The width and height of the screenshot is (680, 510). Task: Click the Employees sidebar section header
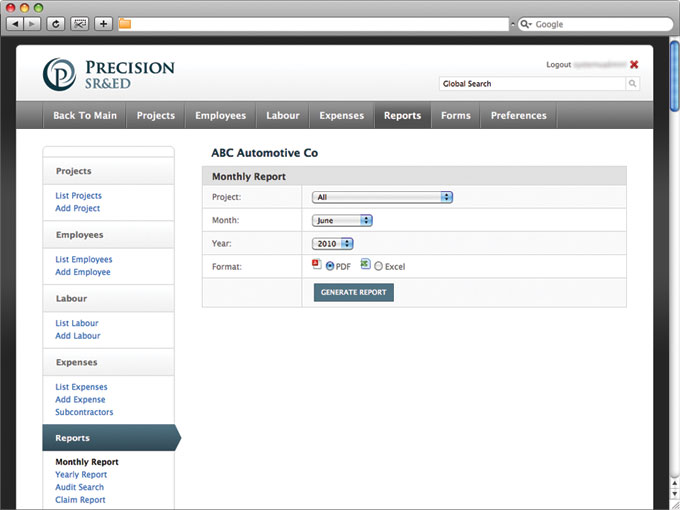(108, 235)
